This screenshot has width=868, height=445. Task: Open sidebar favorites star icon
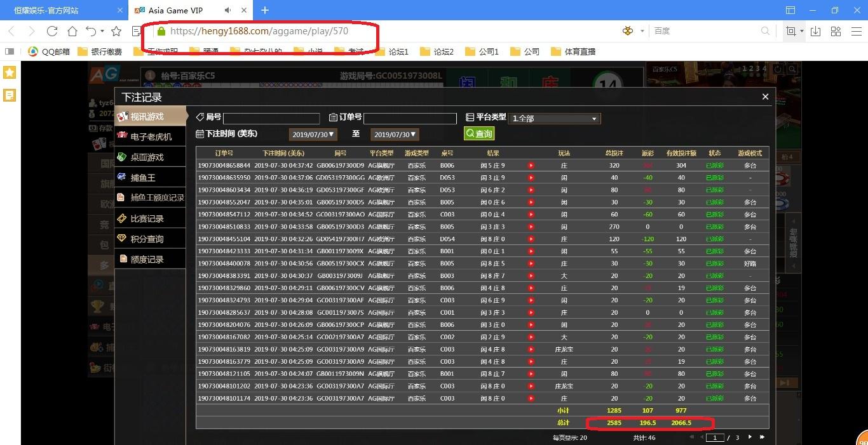[x=10, y=72]
